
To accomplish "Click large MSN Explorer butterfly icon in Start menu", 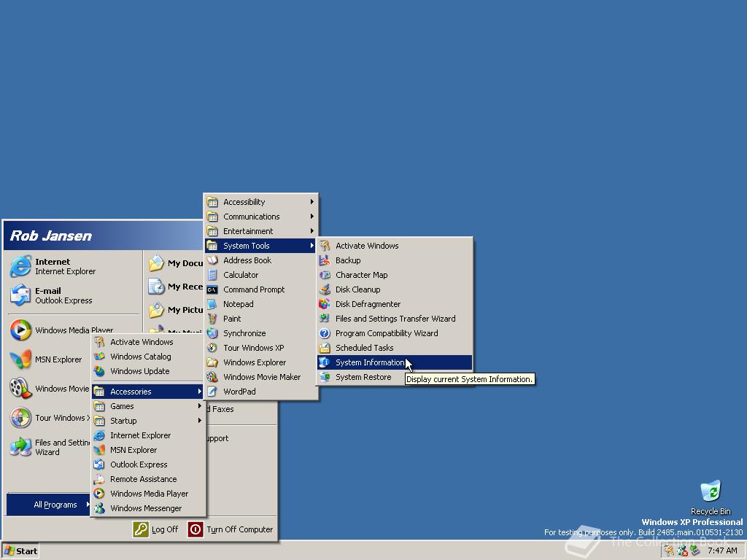I will pos(20,359).
